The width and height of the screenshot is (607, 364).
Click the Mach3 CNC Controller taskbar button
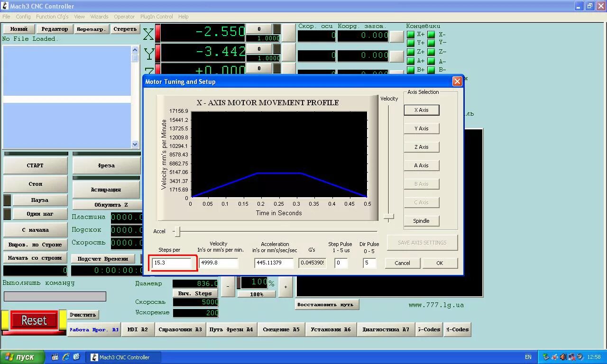point(123,357)
